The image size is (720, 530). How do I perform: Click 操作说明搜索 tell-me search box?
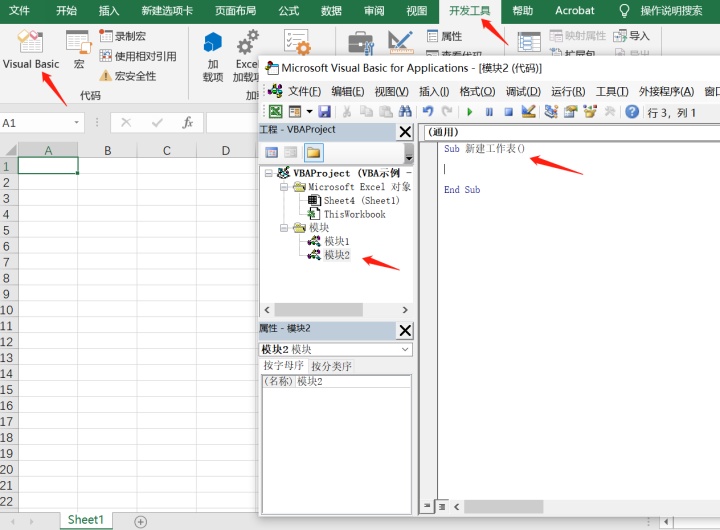click(x=661, y=10)
